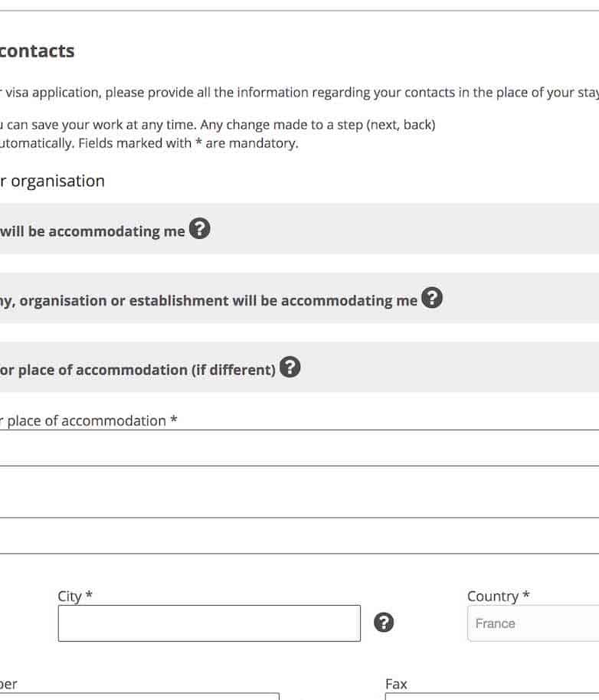Image resolution: width=599 pixels, height=700 pixels.
Task: Toggle 'place of accommodation (if different)' section header
Action: point(138,370)
